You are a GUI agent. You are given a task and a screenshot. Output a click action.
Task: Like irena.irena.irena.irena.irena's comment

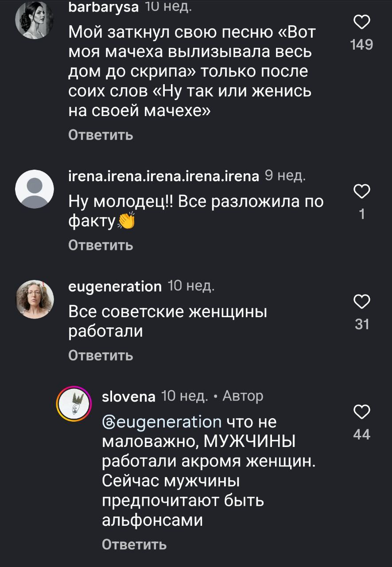click(x=361, y=193)
